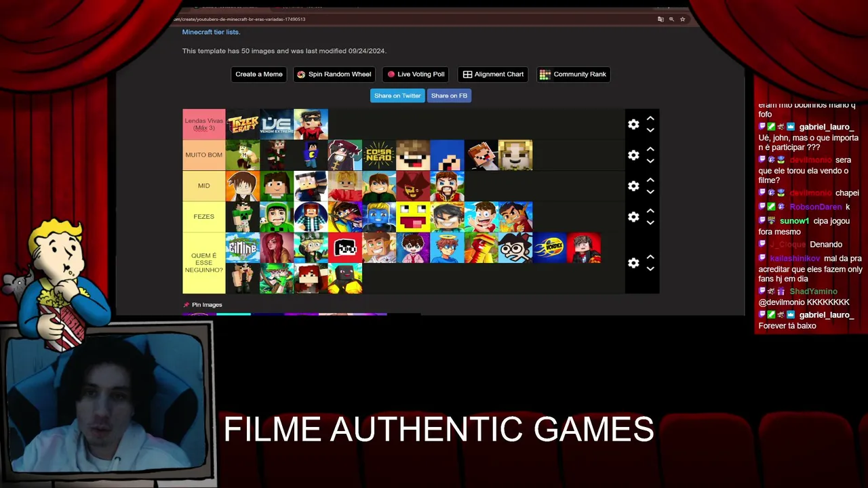Image resolution: width=868 pixels, height=488 pixels.
Task: Open settings gear for MUITO BOM tier
Action: tap(633, 155)
